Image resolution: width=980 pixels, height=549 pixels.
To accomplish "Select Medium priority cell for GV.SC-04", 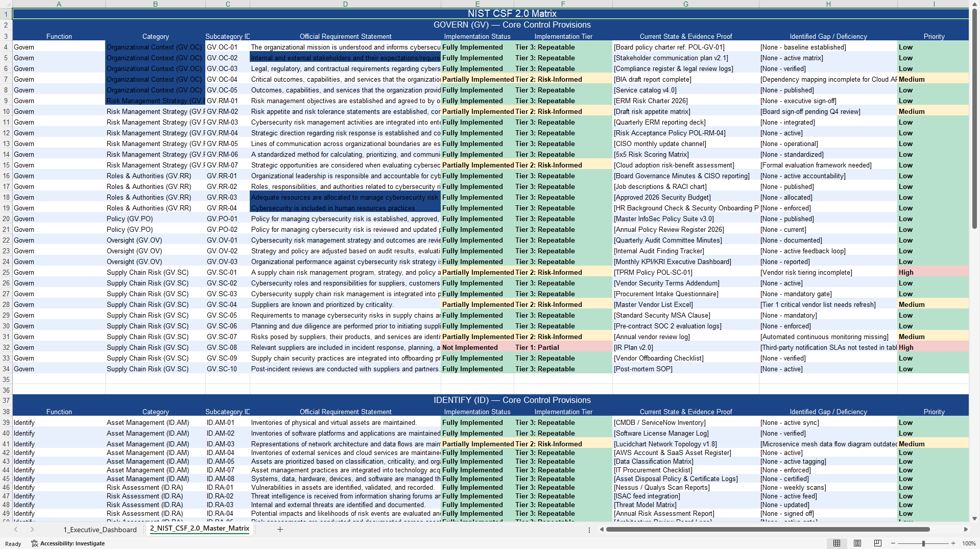I will 933,305.
